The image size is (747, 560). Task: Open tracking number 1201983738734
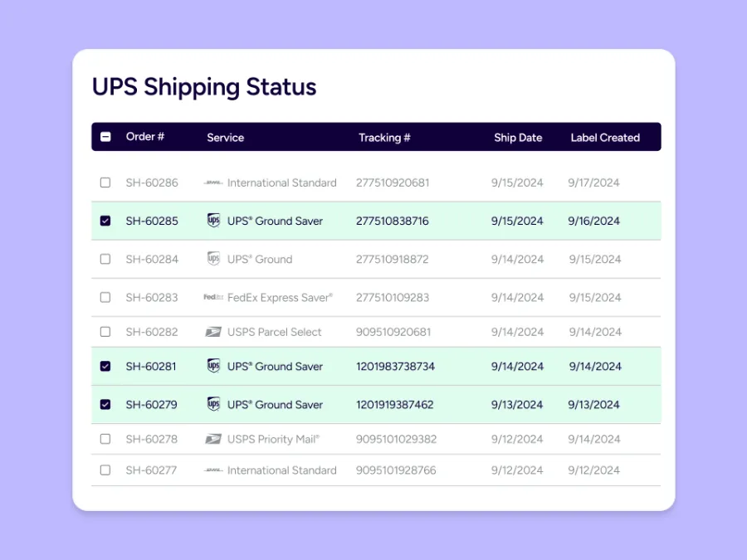click(x=395, y=367)
